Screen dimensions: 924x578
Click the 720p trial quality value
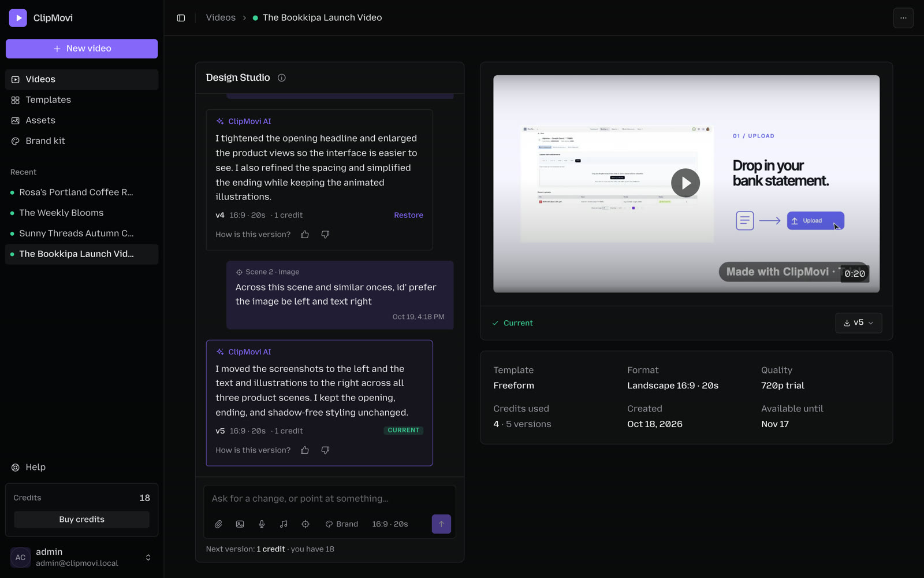click(783, 386)
